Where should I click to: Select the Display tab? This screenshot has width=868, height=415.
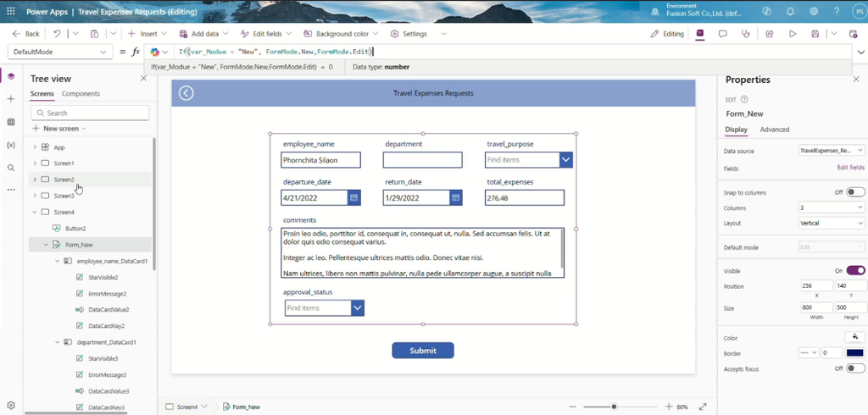click(737, 130)
